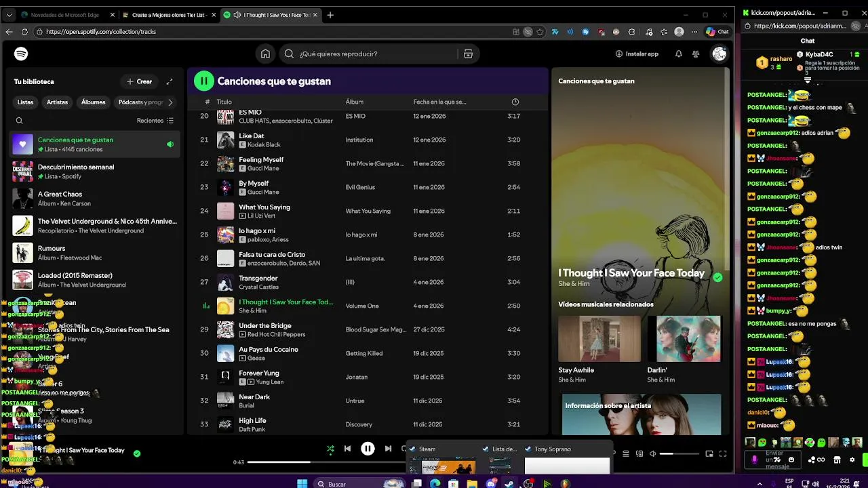The image size is (868, 488).
Task: Add this page to Edge favorites
Action: [x=540, y=32]
